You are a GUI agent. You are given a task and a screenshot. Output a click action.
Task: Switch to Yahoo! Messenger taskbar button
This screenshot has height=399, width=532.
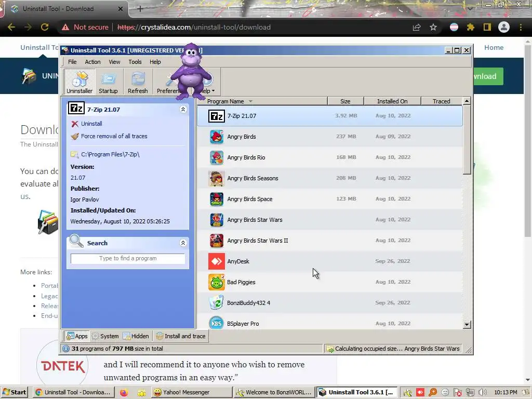(192, 392)
